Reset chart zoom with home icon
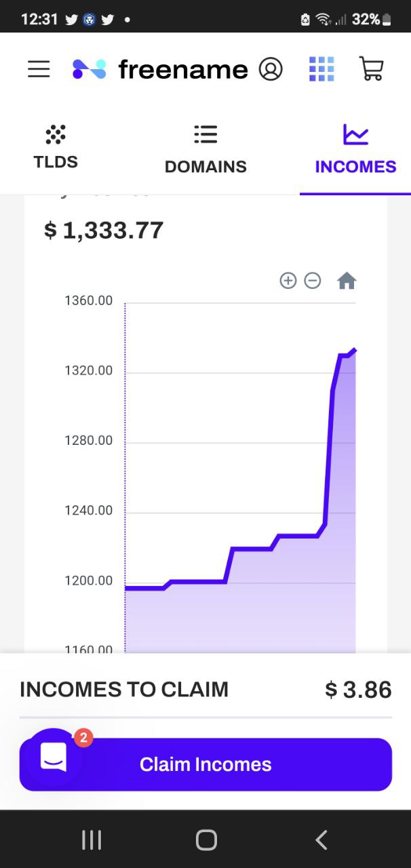This screenshot has width=411, height=868. coord(347,281)
